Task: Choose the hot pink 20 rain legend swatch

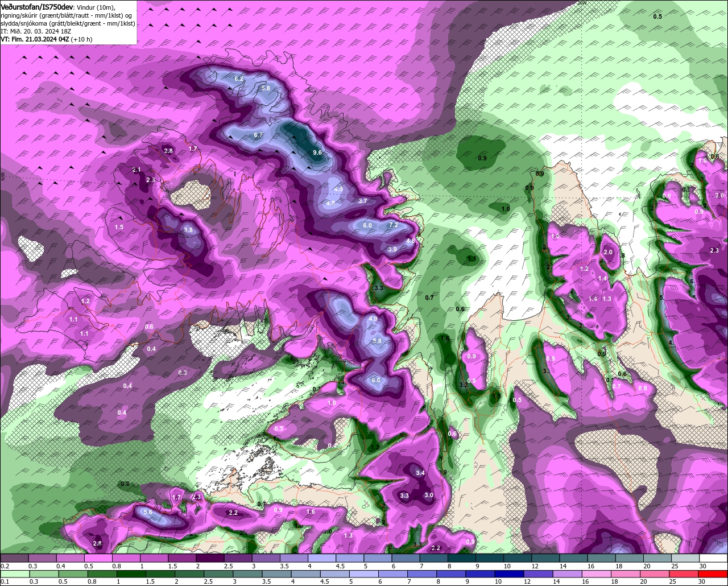Action: (655, 573)
